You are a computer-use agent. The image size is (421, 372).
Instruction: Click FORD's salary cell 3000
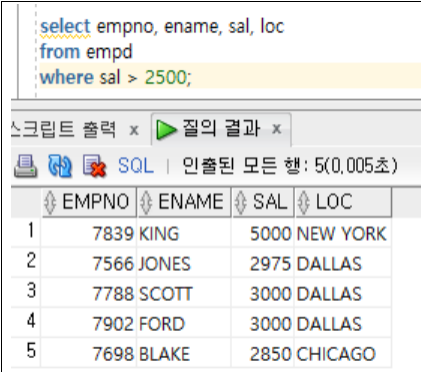pyautogui.click(x=263, y=323)
